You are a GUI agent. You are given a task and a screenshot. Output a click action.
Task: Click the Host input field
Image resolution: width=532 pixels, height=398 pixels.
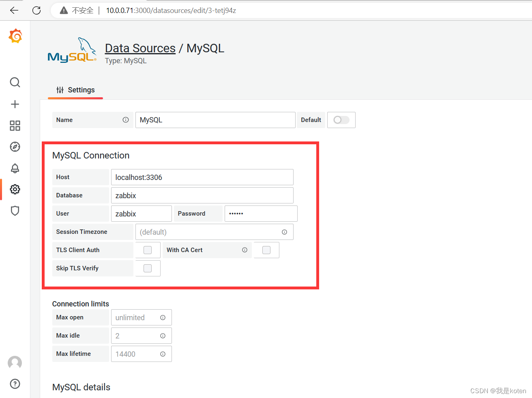tap(202, 177)
